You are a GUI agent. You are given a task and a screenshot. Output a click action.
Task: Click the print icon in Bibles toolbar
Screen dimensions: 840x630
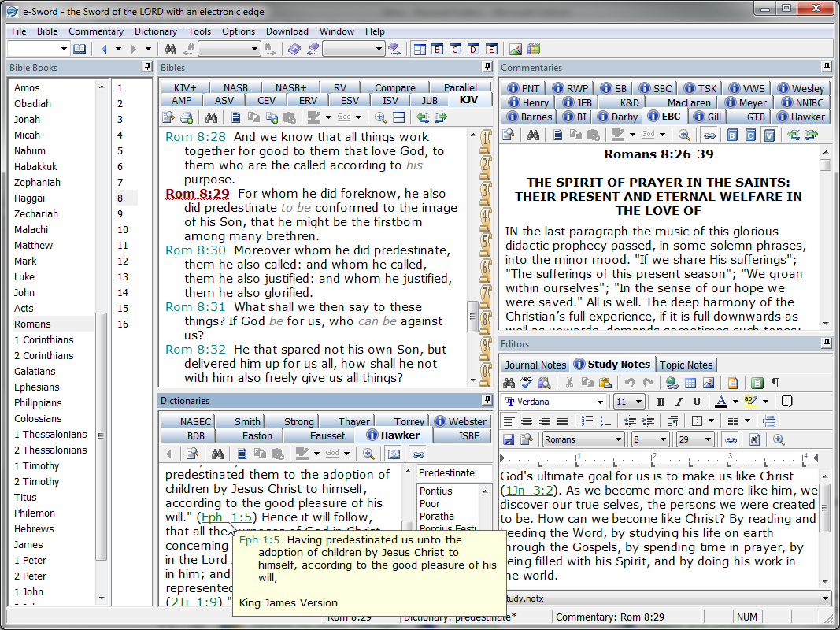pos(187,118)
